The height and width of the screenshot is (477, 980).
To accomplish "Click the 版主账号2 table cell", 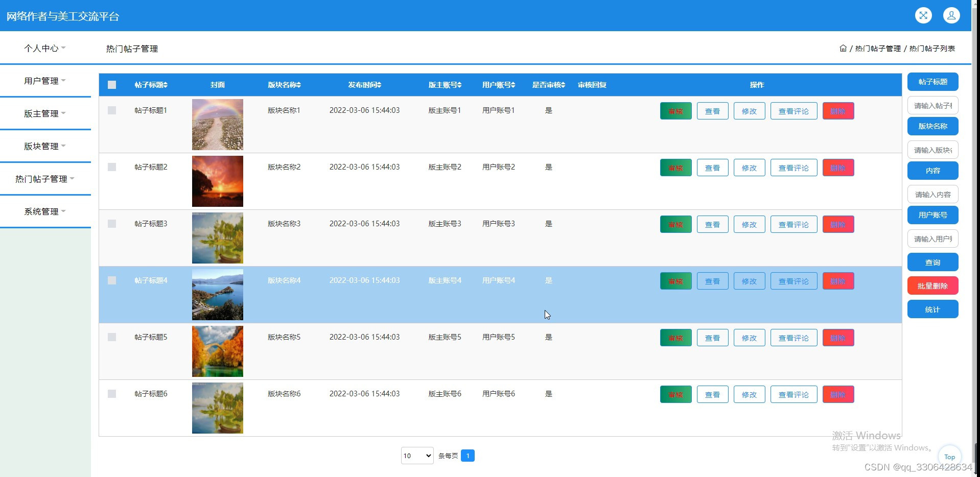I will tap(445, 167).
